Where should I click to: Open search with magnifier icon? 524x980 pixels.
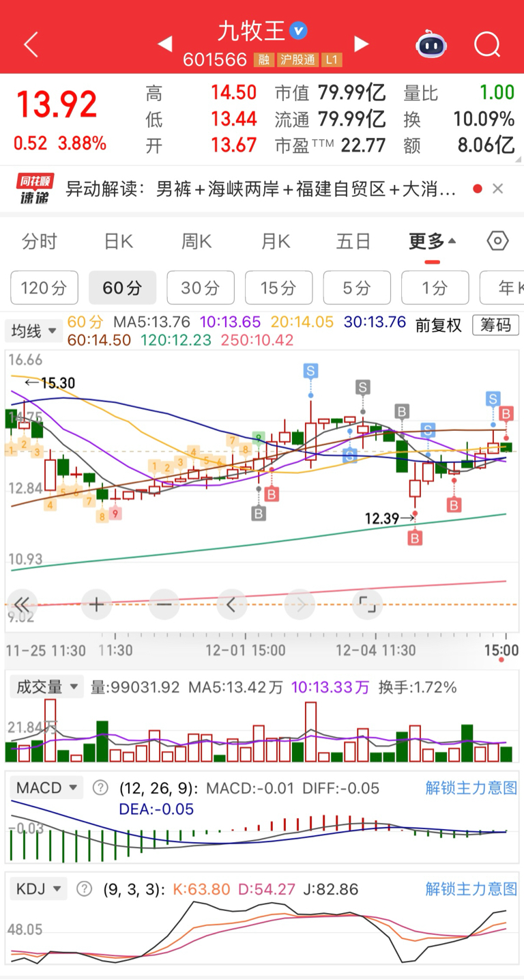click(487, 45)
